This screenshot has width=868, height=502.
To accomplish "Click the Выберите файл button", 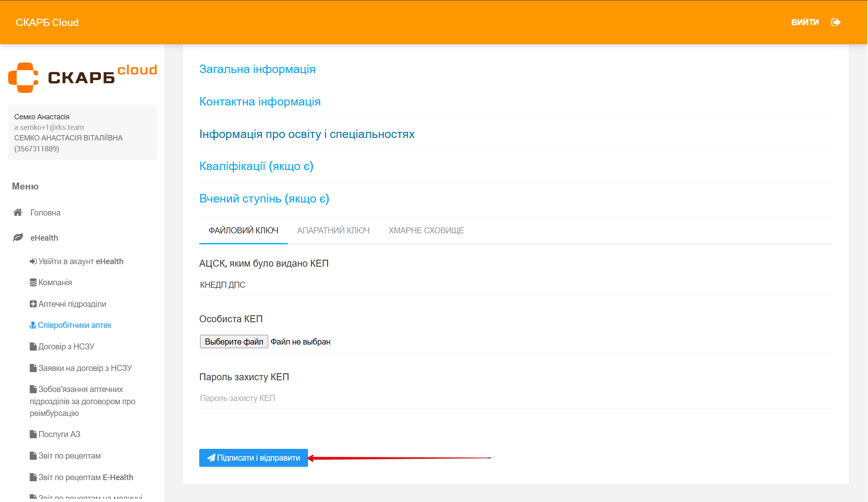I will tap(234, 342).
